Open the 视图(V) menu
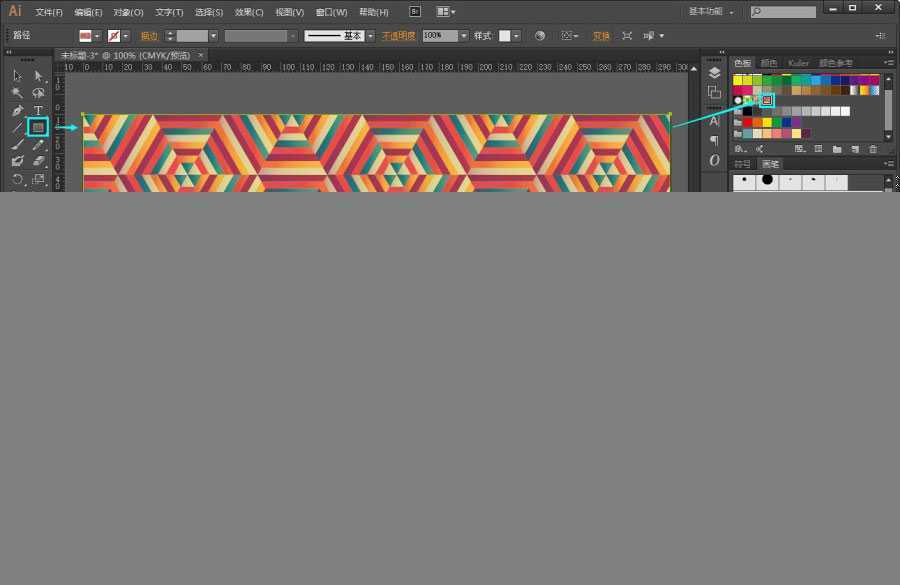Screen dimensions: 900x585 (x=289, y=12)
